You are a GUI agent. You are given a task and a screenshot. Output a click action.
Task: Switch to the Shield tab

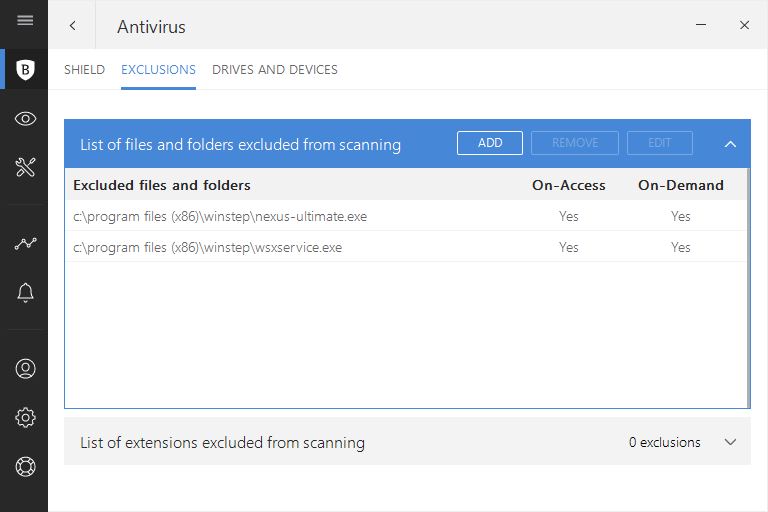pyautogui.click(x=84, y=70)
